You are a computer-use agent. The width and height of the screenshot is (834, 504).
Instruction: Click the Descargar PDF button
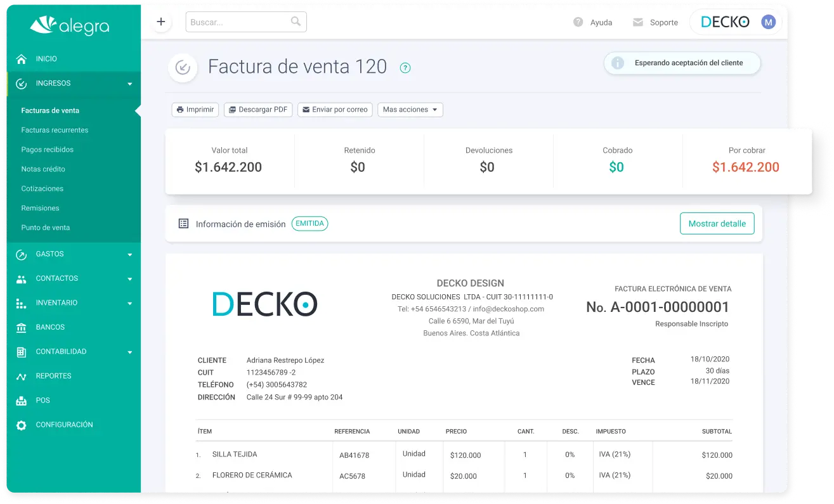click(257, 110)
